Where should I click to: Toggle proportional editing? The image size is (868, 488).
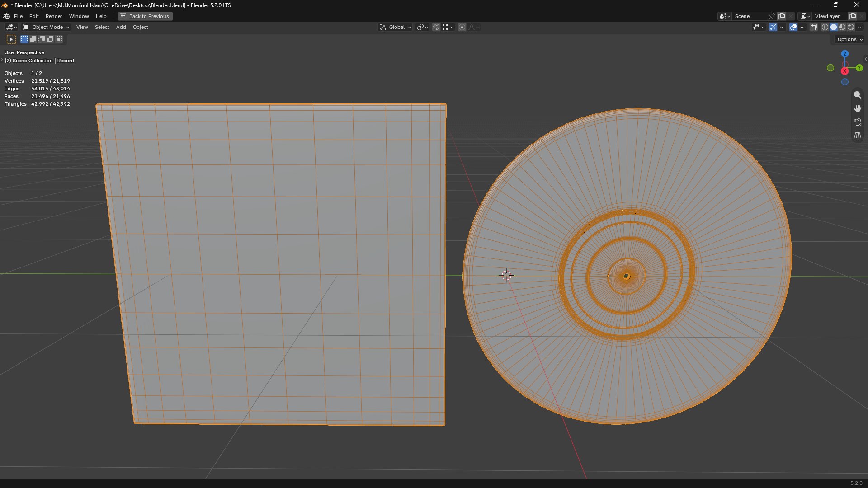(x=462, y=28)
